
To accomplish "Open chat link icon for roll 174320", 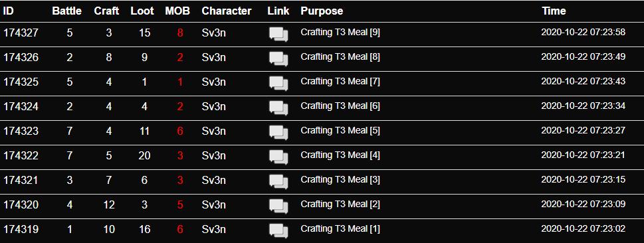I will [x=278, y=206].
